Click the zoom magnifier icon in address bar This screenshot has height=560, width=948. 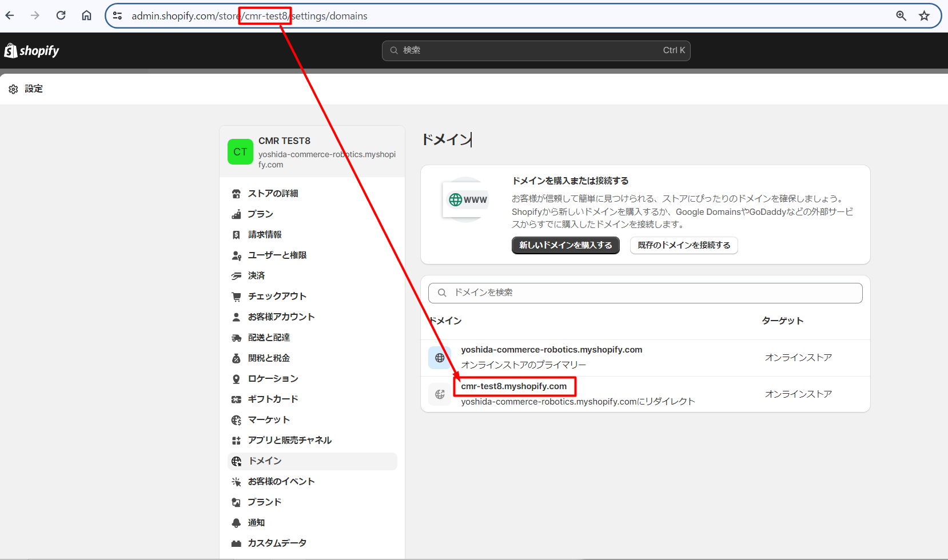[x=901, y=16]
